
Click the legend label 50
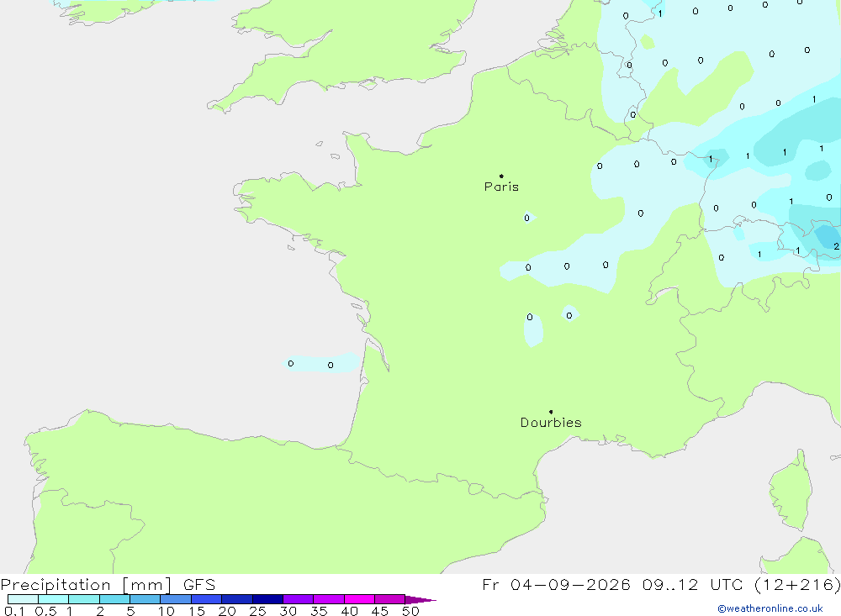410,611
